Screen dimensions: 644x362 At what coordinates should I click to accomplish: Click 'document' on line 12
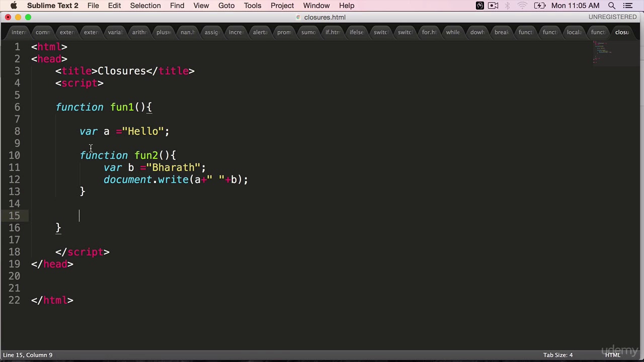tap(128, 179)
